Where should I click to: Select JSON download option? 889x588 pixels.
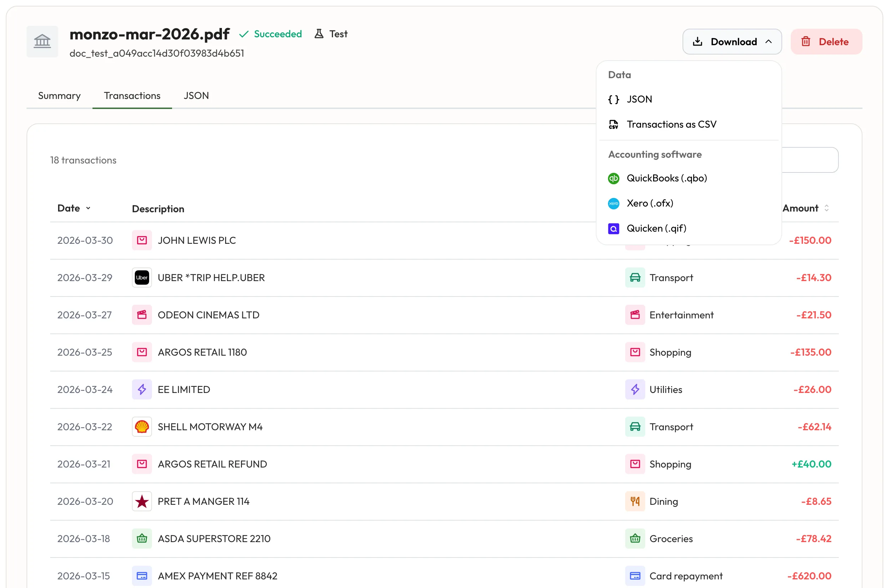pyautogui.click(x=688, y=99)
